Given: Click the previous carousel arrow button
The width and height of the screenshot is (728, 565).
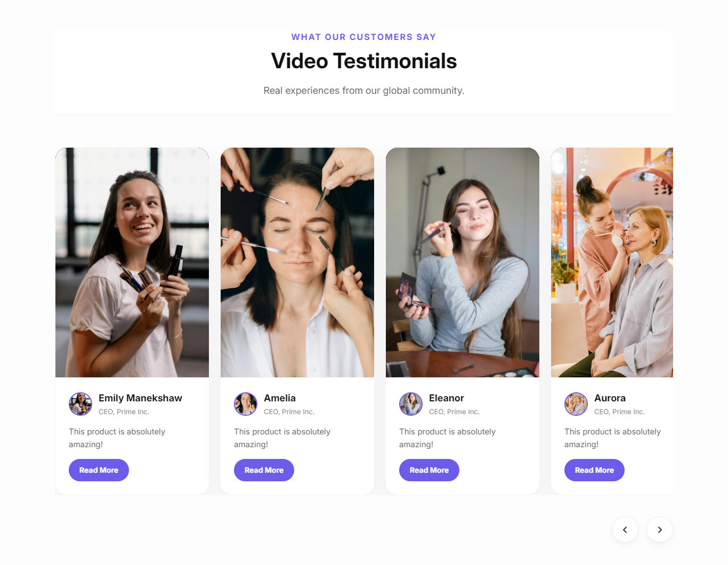Looking at the screenshot, I should pyautogui.click(x=625, y=530).
